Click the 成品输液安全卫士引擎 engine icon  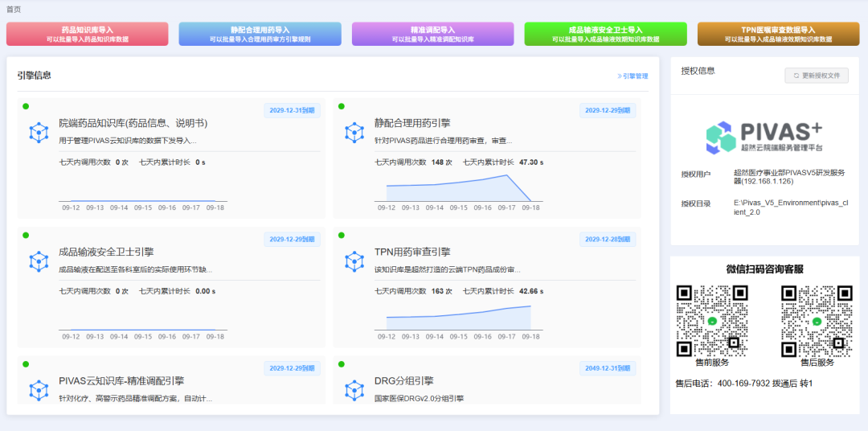(x=39, y=261)
